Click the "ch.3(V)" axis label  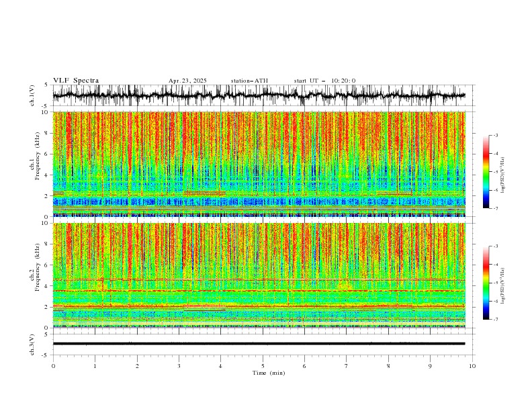click(x=32, y=345)
